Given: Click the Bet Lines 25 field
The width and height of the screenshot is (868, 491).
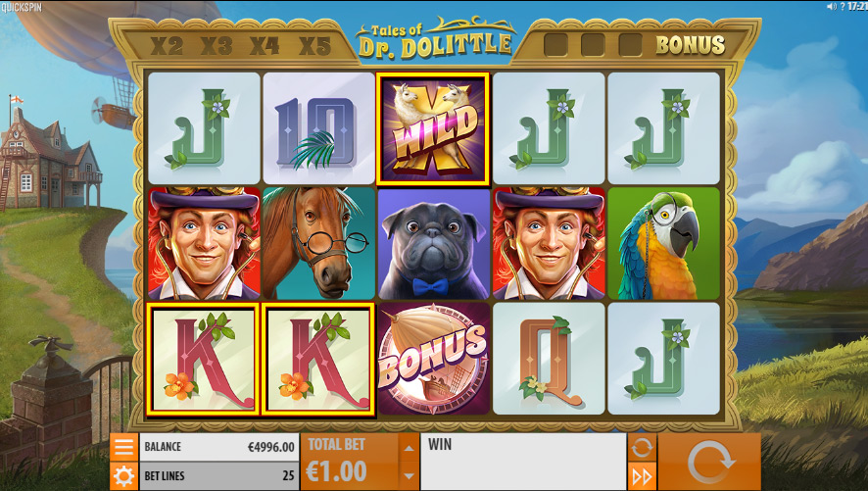Looking at the screenshot, I should tap(219, 476).
